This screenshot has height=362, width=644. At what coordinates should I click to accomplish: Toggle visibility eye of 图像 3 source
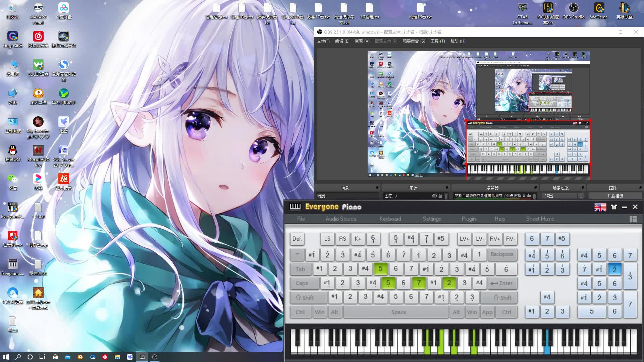click(x=434, y=196)
